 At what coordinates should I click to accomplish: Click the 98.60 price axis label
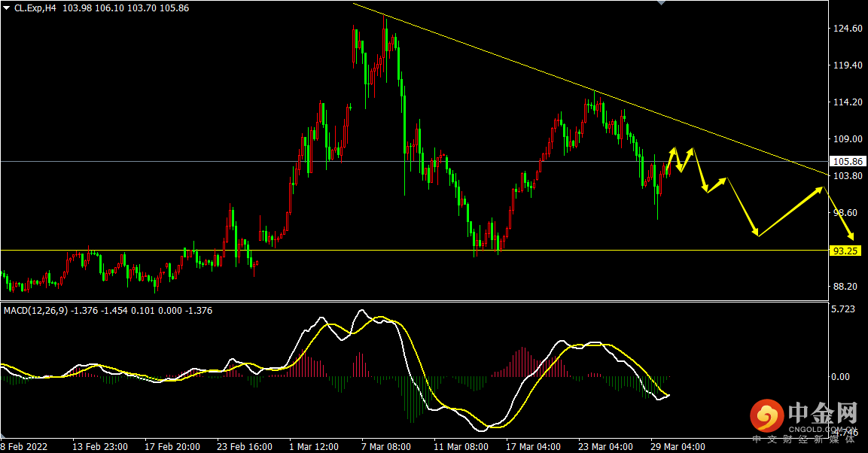pos(845,212)
